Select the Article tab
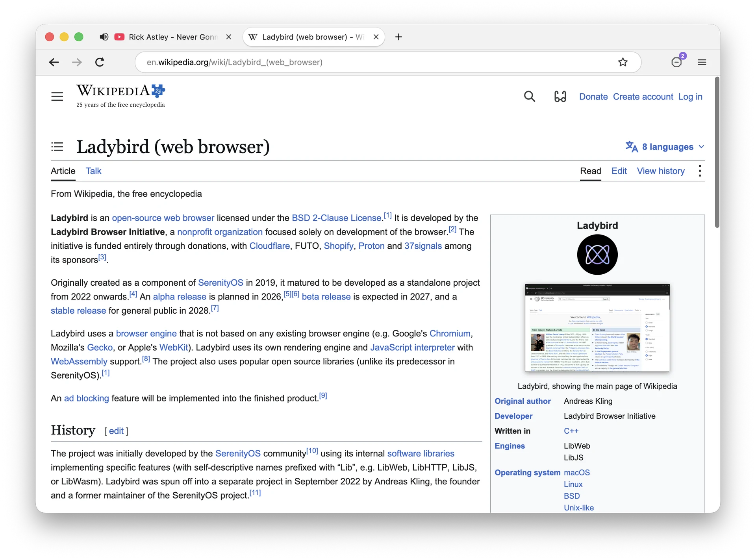The image size is (756, 560). coord(63,171)
